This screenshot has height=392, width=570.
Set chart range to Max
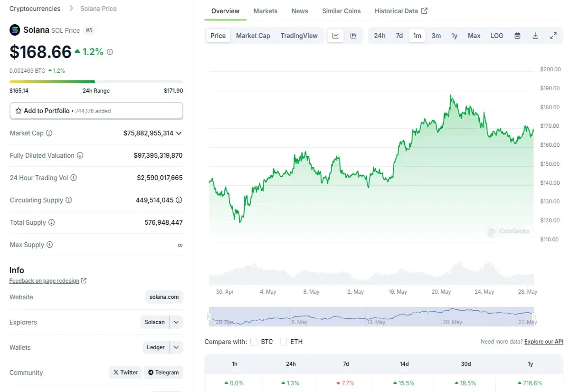(474, 36)
